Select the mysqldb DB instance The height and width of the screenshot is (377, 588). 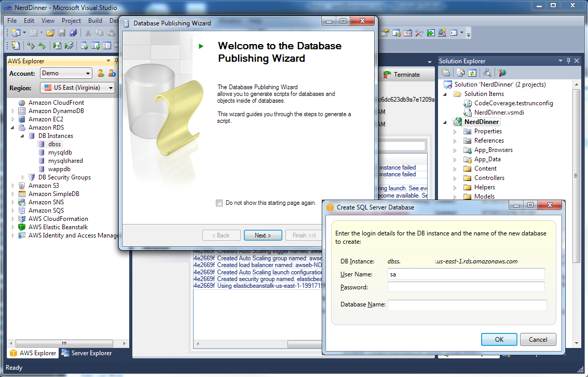pos(60,152)
